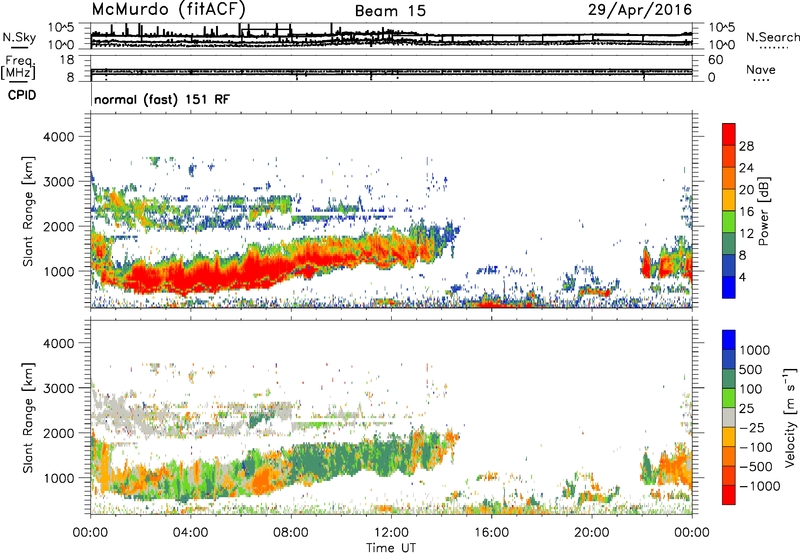Click the 'Power [dB]' colorbar title

tap(763, 211)
